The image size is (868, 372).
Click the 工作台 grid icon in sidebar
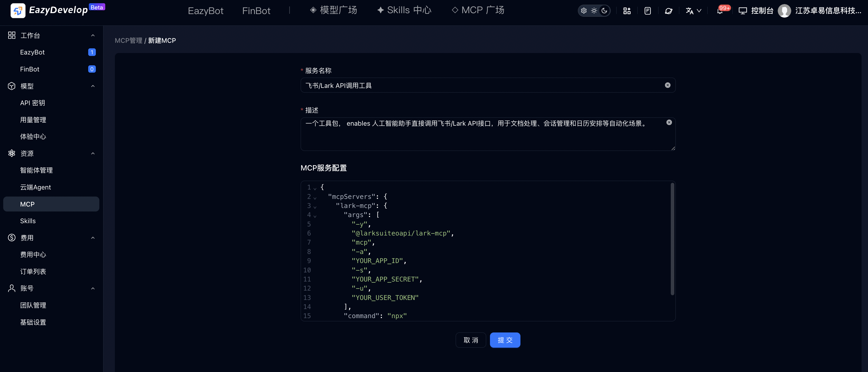click(x=12, y=35)
